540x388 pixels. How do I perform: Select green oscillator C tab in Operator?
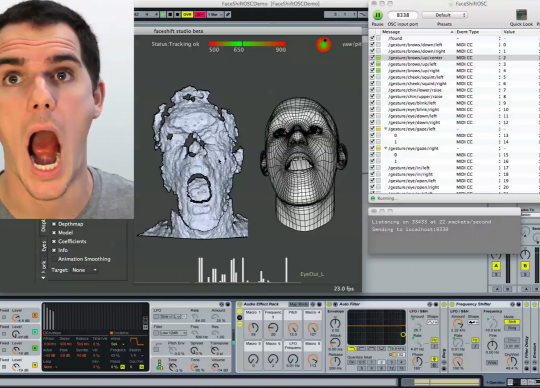tap(35, 348)
